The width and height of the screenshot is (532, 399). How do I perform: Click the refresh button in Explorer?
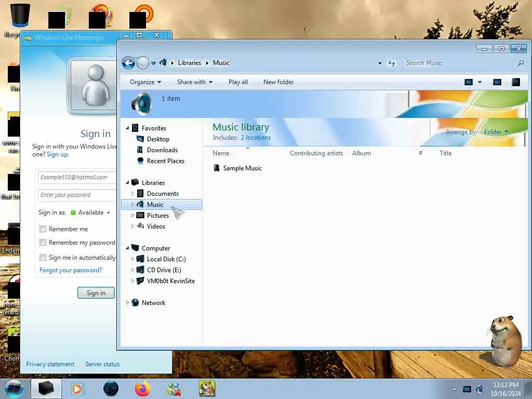click(392, 63)
